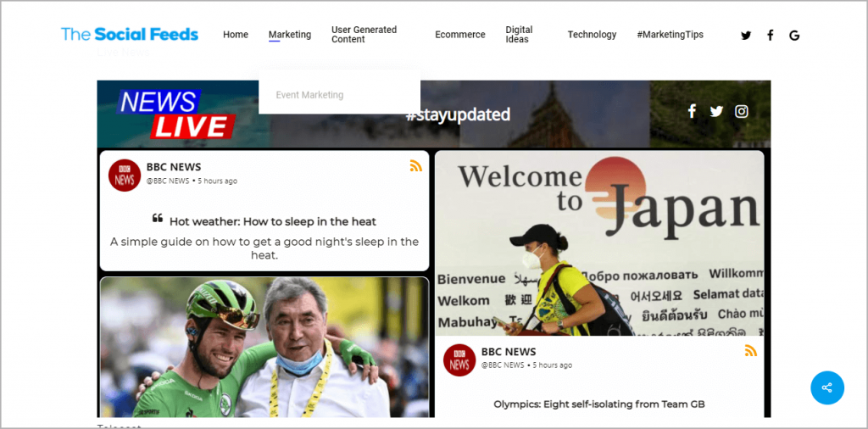868x429 pixels.
Task: Open the Welcome to Japan image
Action: 599,243
